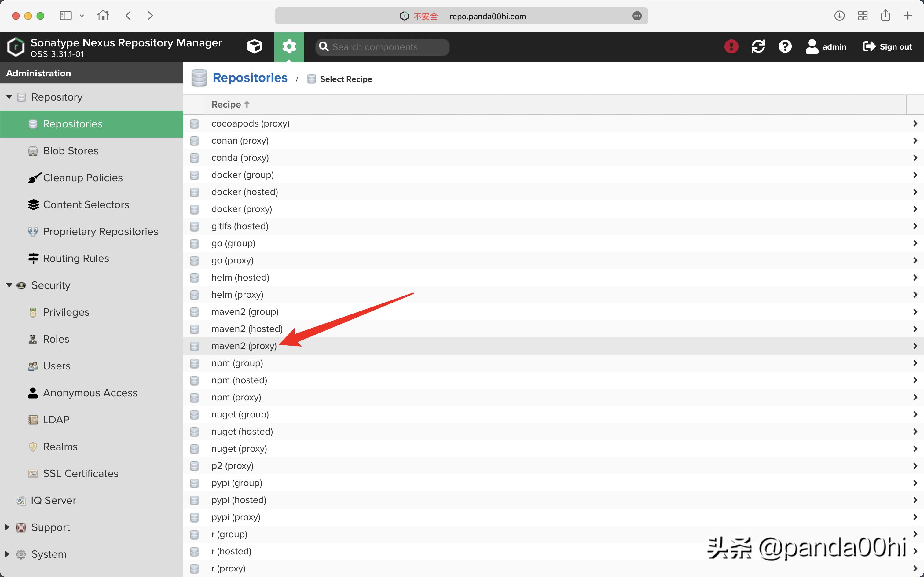Click the admin user account icon

pyautogui.click(x=812, y=46)
